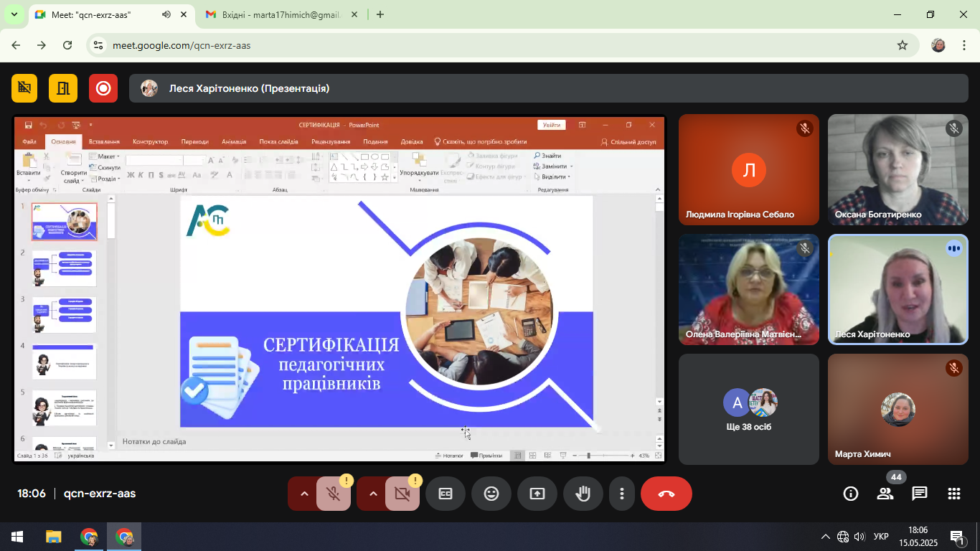Viewport: 980px width, 551px height.
Task: Open the Замінити dropdown in shared PowerPoint
Action: tap(552, 166)
